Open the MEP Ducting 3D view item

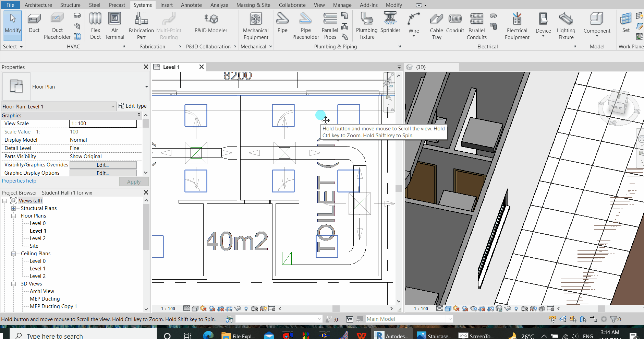45,299
